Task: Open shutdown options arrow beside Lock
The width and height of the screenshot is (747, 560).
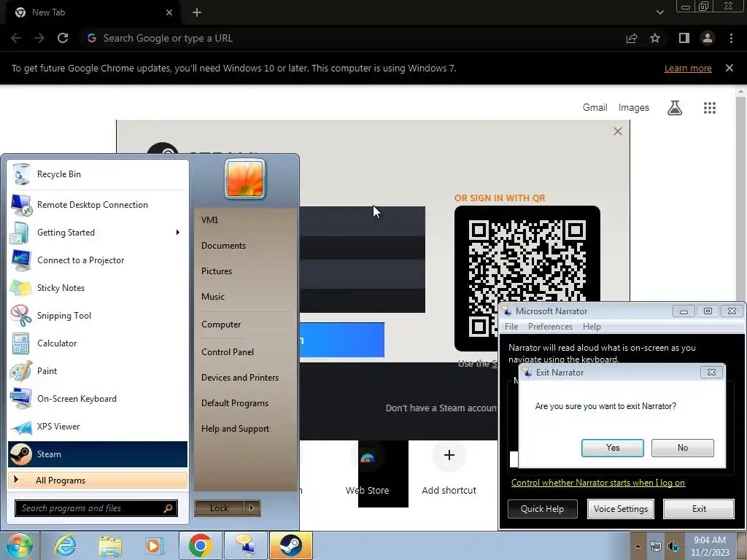Action: click(x=252, y=508)
